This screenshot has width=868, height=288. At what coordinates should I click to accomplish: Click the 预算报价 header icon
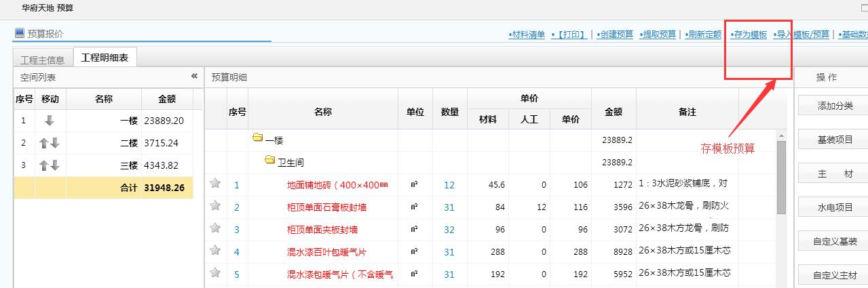(x=19, y=33)
